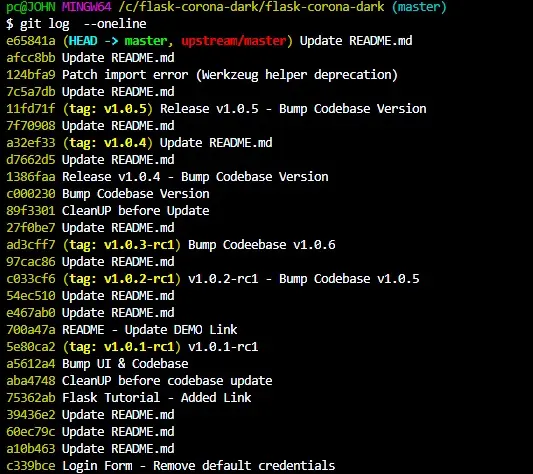Click commit hash 89f3301
This screenshot has height=474, width=533.
(31, 211)
